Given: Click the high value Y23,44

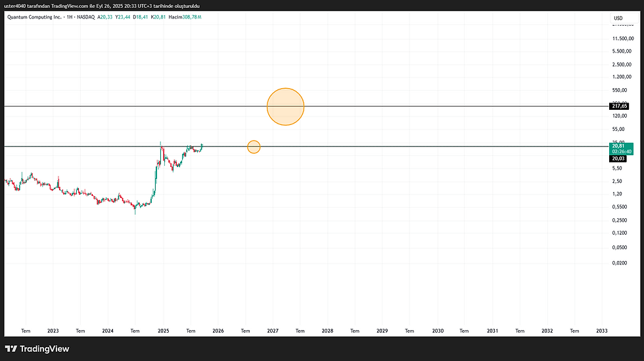Looking at the screenshot, I should pos(122,17).
